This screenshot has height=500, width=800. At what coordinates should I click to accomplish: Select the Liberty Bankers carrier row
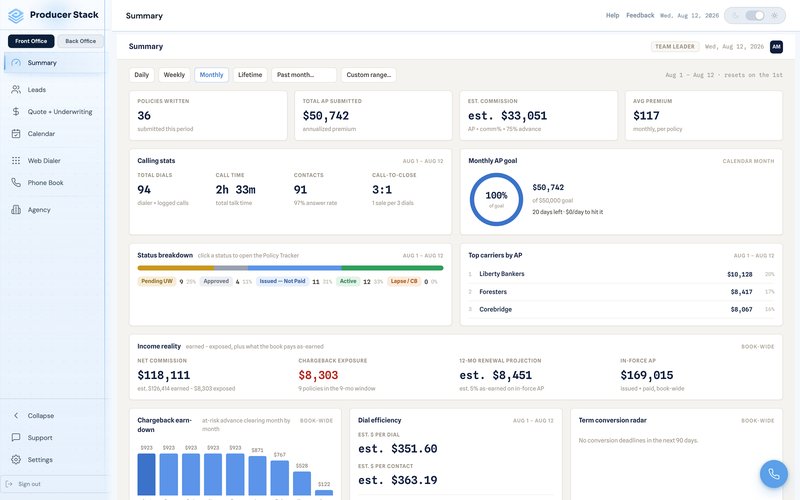click(621, 274)
